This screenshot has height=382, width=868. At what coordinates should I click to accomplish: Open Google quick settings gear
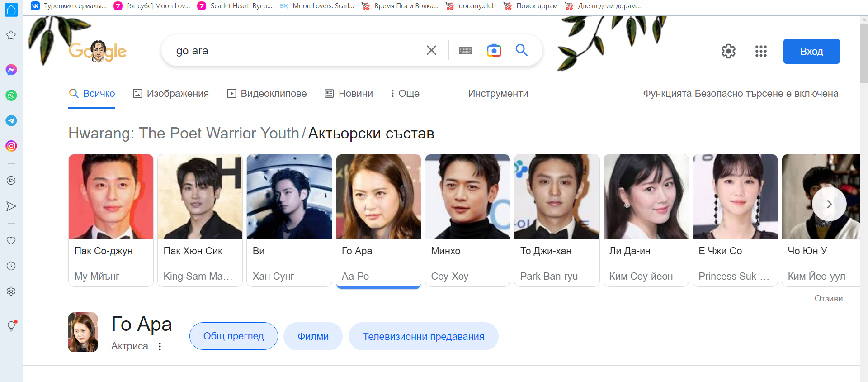[728, 51]
